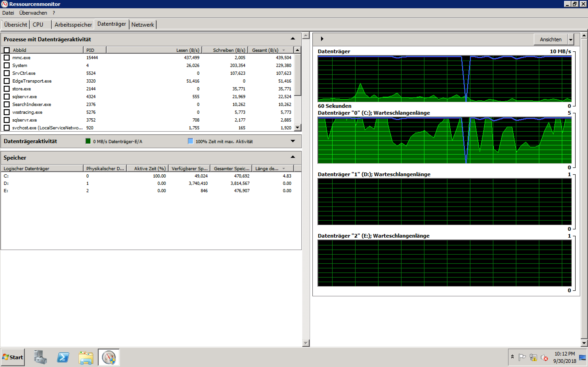Show hidden tray icons arrow
The image size is (588, 367).
512,357
